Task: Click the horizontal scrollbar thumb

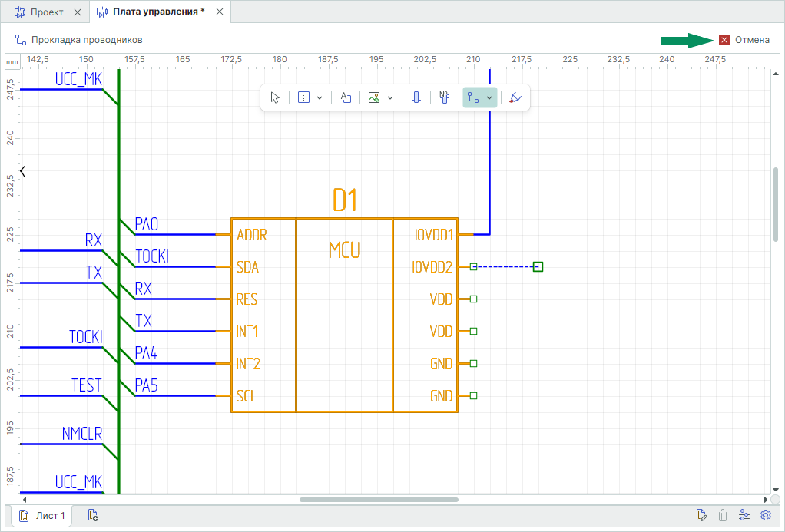Action: point(379,500)
